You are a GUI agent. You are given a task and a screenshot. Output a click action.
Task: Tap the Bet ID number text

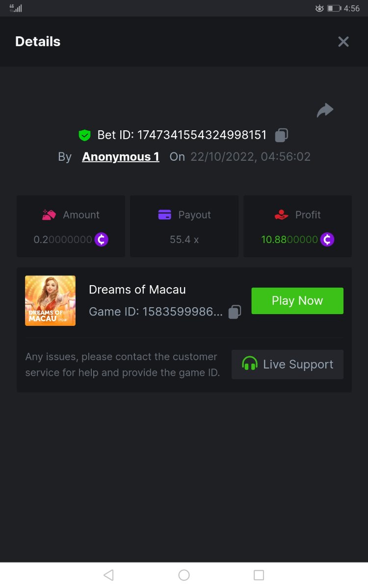coord(202,135)
